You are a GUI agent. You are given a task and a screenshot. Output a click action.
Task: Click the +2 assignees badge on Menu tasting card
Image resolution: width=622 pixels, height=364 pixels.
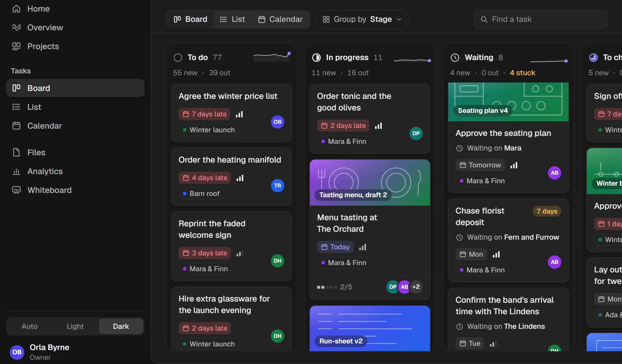tap(416, 287)
